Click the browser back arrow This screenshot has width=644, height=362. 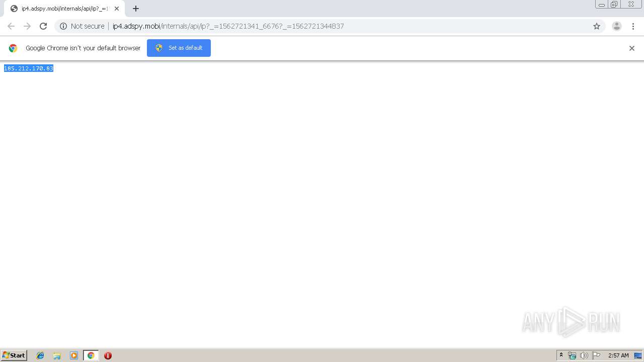click(x=11, y=26)
